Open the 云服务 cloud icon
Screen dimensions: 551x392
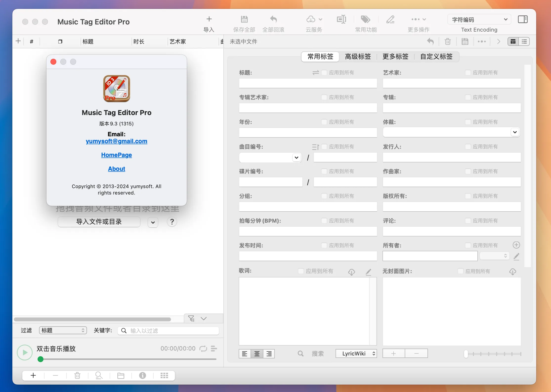pyautogui.click(x=311, y=19)
